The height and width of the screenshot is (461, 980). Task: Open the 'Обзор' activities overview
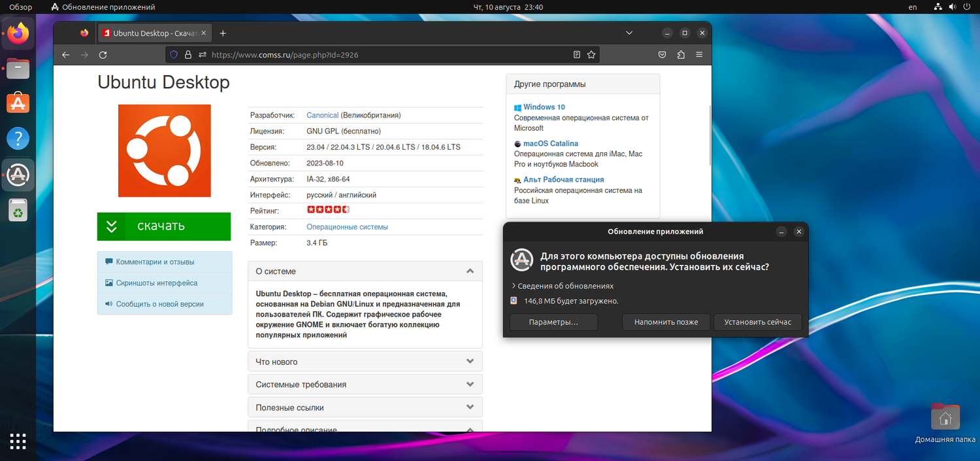click(20, 7)
